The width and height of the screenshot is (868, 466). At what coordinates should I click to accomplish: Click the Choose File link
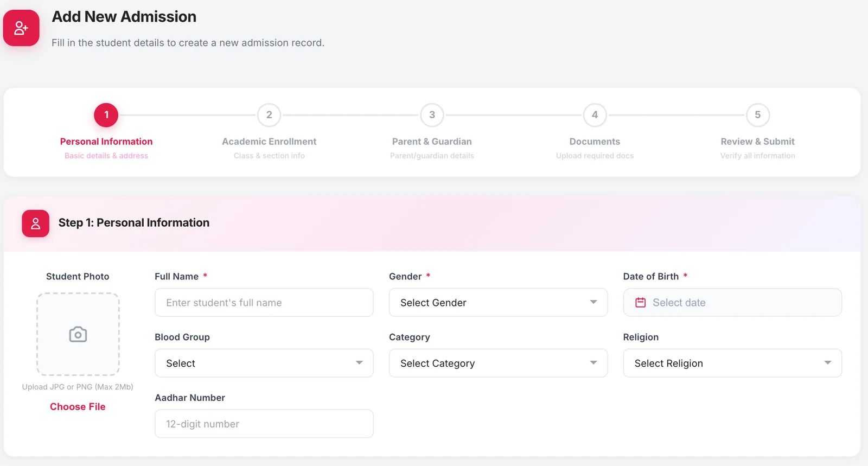point(78,407)
